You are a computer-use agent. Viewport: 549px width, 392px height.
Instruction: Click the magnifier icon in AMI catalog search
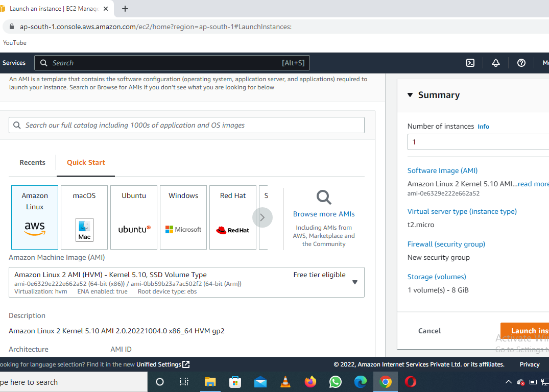point(17,125)
